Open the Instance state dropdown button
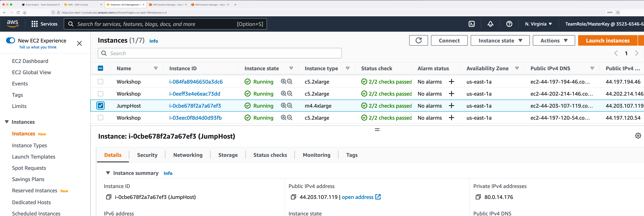 500,40
